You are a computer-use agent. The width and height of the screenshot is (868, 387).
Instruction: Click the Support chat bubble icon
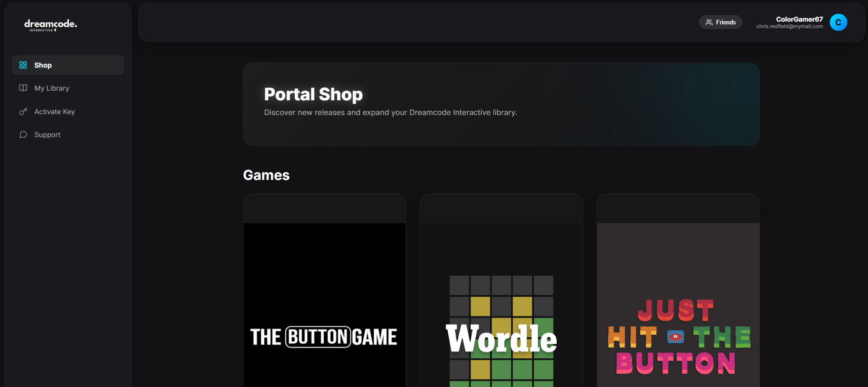(x=23, y=135)
